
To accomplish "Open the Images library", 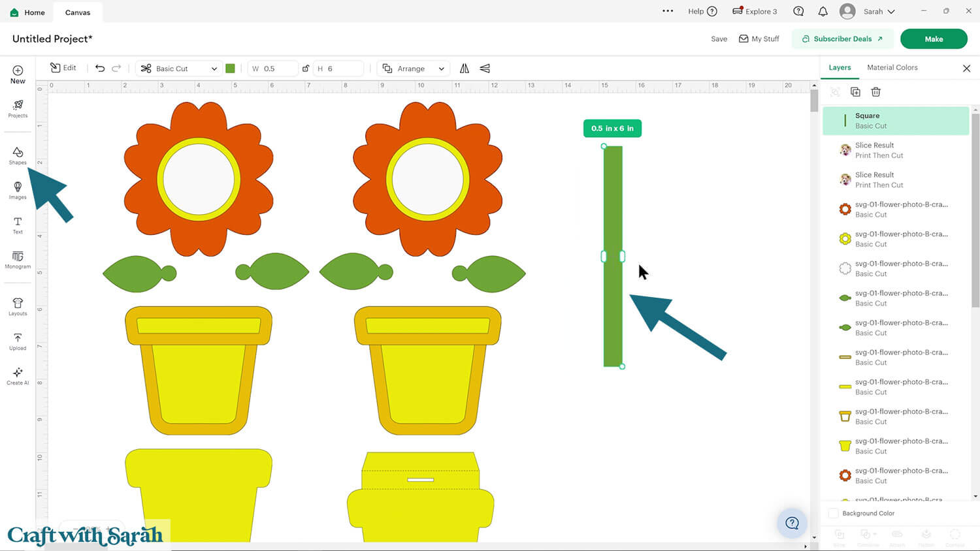I will [18, 190].
